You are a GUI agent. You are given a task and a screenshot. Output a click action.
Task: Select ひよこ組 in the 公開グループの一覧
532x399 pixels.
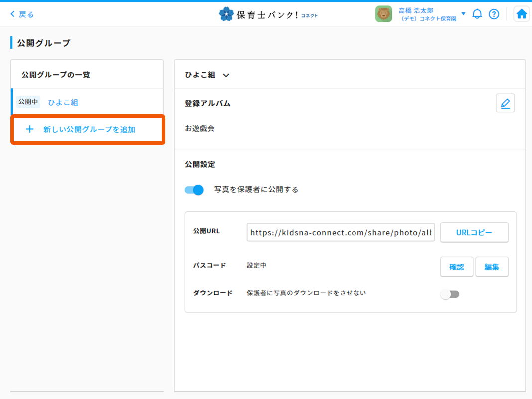pos(63,102)
